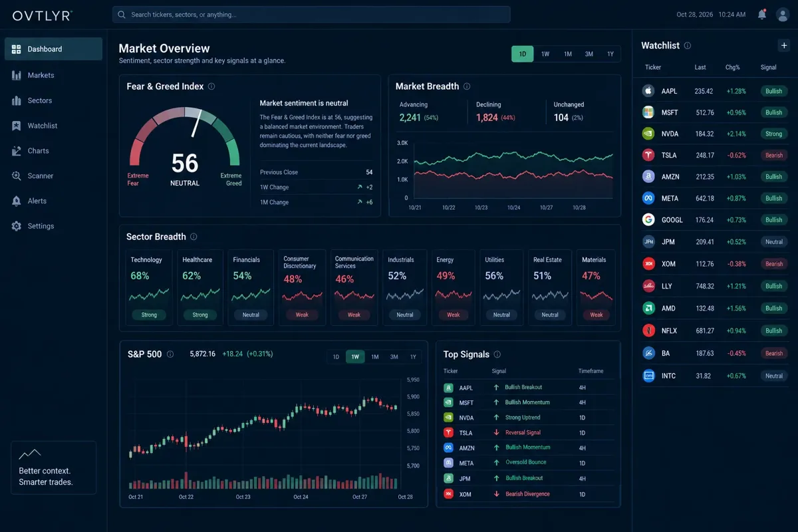The image size is (798, 532).
Task: Click the S&P 500 info icon
Action: [x=170, y=354]
